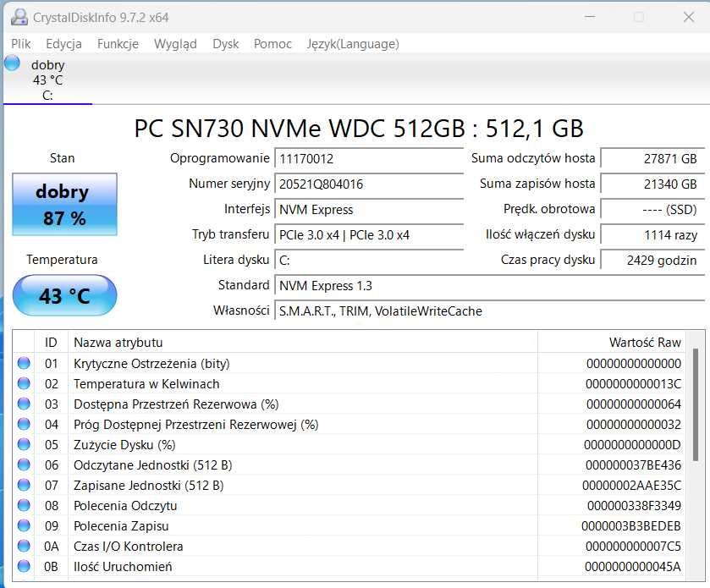Click raw value 000000000045A

tap(633, 567)
